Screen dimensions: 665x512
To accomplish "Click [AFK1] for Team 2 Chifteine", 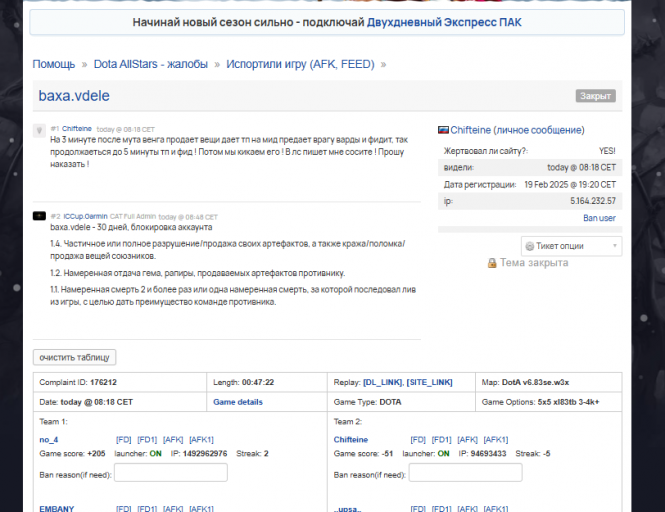I will (x=496, y=439).
